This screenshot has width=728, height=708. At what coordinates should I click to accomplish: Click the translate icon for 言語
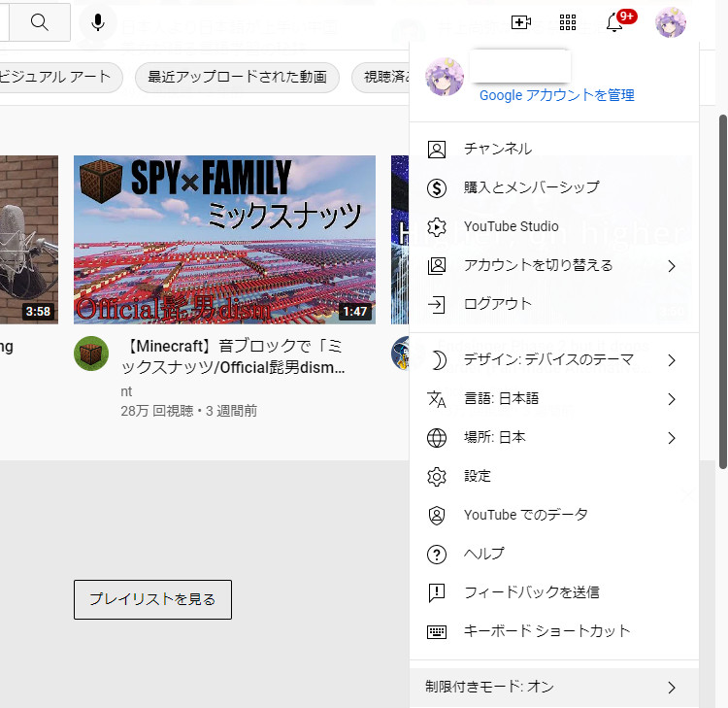click(x=437, y=399)
